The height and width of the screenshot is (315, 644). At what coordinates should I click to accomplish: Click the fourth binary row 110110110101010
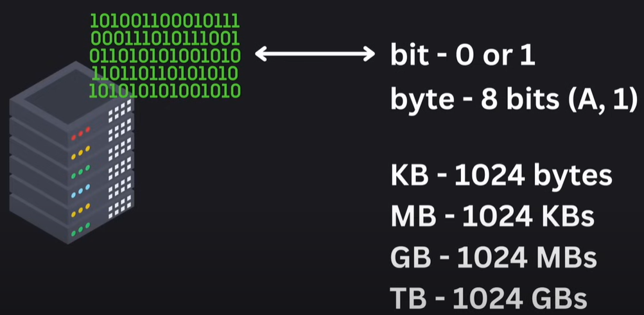click(165, 73)
